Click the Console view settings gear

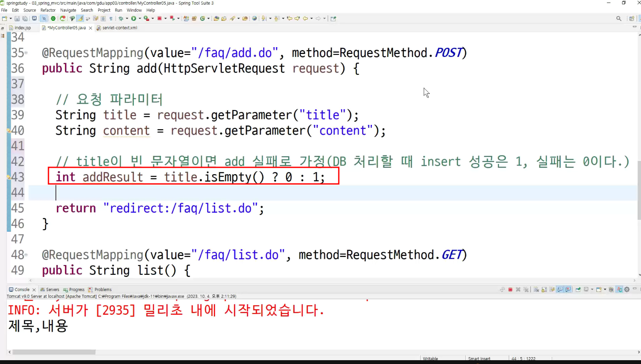click(x=627, y=290)
